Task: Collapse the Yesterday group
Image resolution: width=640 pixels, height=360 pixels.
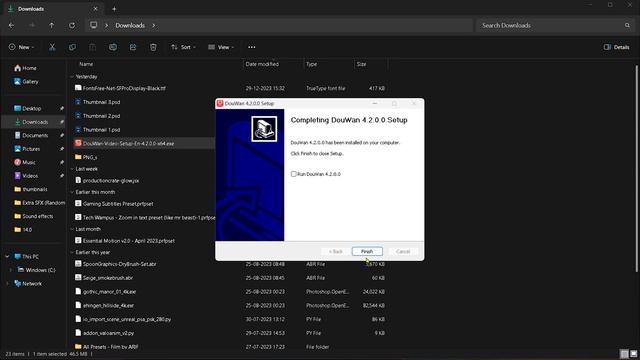Action: pos(72,77)
